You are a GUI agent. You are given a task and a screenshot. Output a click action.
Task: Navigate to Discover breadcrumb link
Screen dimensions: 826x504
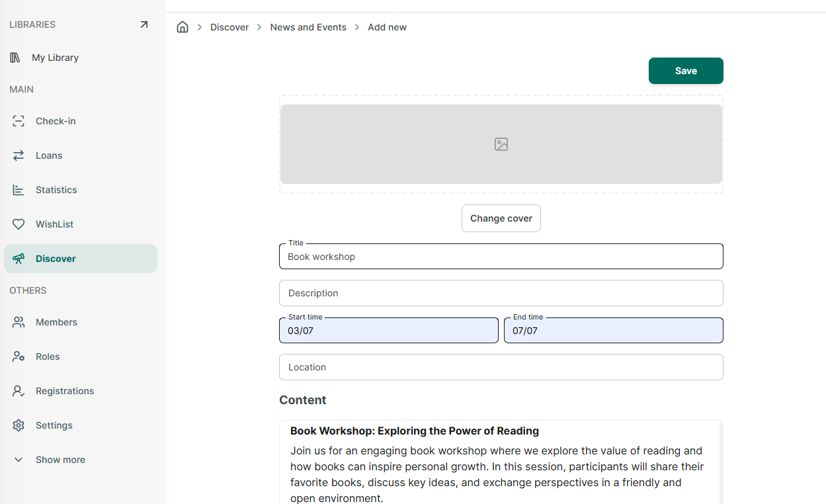[229, 27]
